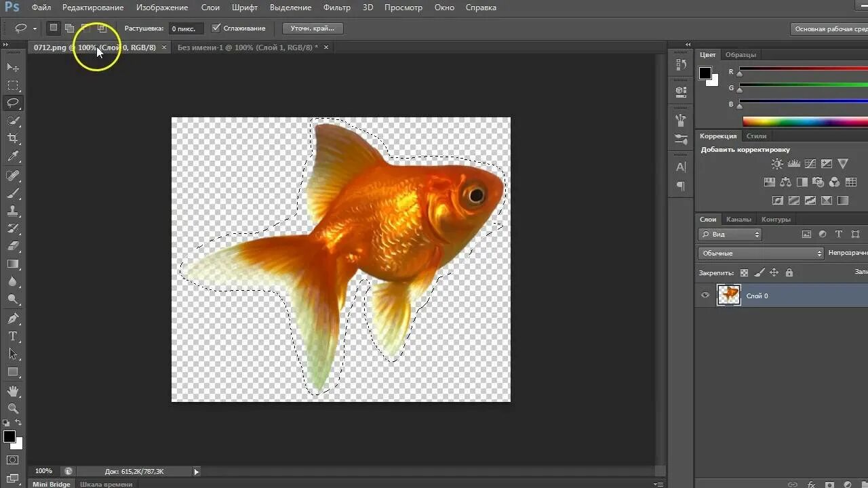Select the Hand tool

(x=13, y=391)
